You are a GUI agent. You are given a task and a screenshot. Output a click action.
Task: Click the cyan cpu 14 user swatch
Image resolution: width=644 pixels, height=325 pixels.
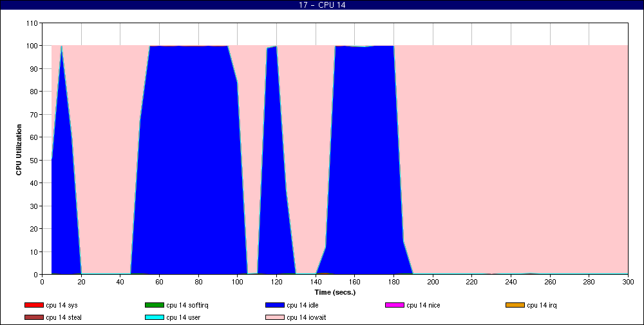pyautogui.click(x=154, y=318)
